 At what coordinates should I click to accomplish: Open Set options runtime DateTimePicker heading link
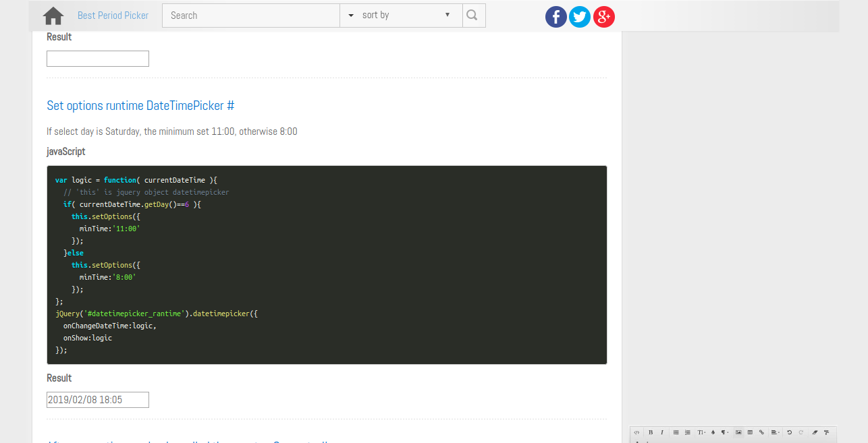point(140,106)
